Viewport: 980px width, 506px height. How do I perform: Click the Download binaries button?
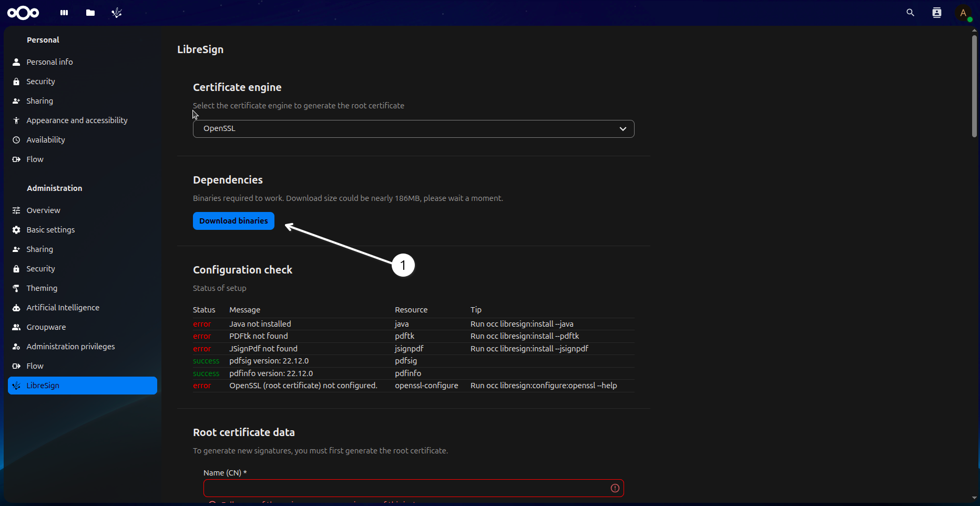[x=233, y=221]
